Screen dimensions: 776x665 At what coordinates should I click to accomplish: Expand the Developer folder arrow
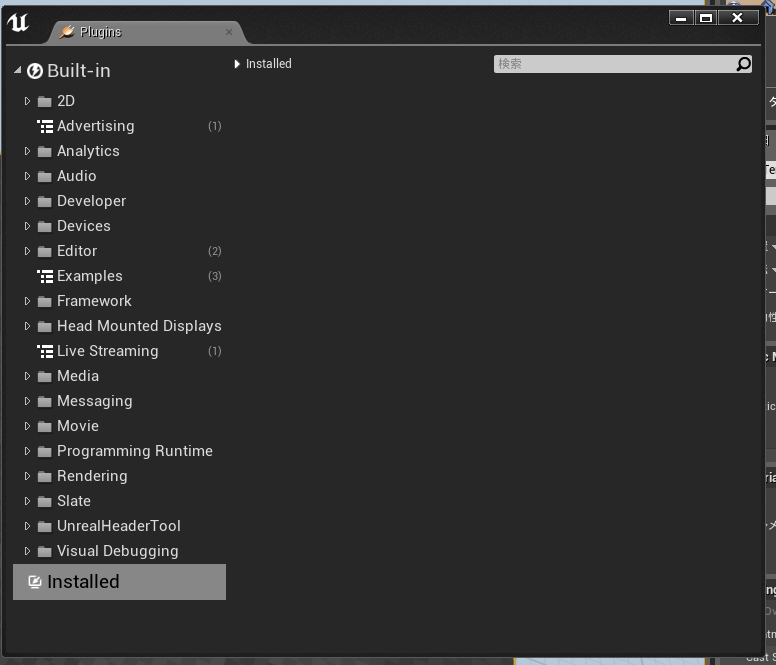click(x=27, y=201)
